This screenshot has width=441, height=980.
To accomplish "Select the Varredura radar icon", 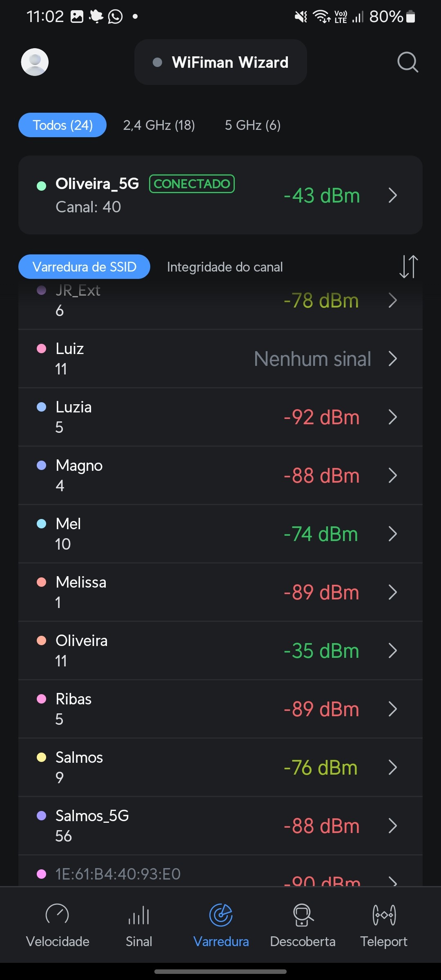I will tap(221, 915).
